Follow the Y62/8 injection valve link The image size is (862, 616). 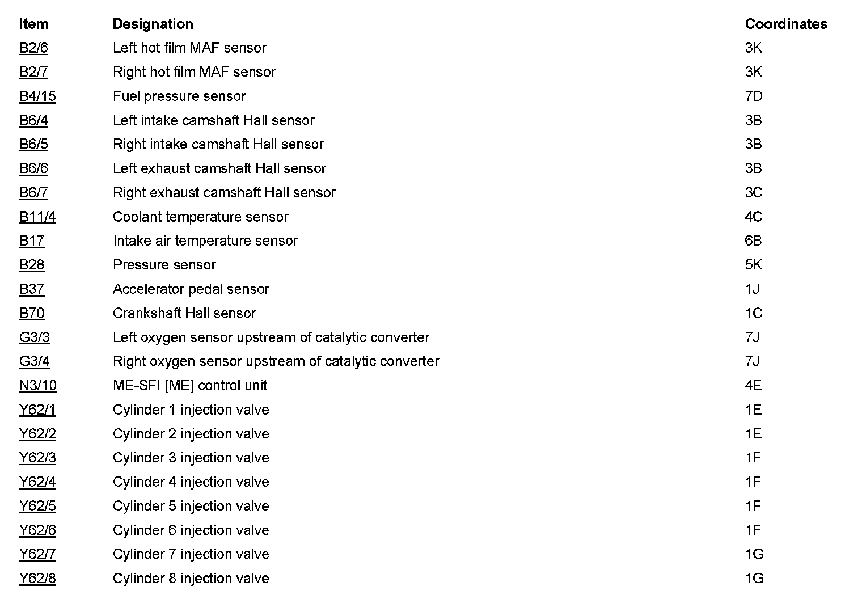(37, 579)
